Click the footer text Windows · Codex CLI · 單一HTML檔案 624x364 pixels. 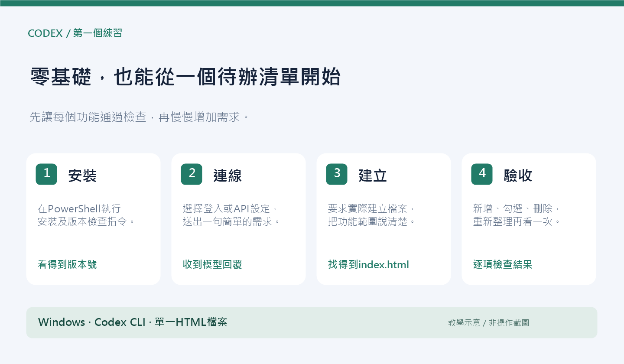(x=133, y=322)
